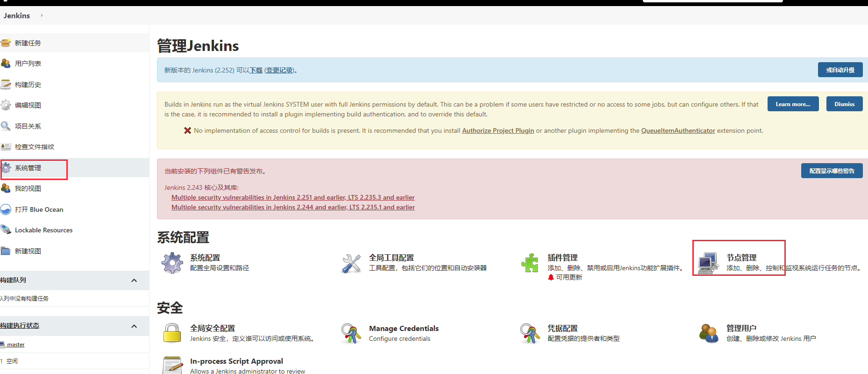Click the master node computer icon
This screenshot has height=374, width=868.
3,345
